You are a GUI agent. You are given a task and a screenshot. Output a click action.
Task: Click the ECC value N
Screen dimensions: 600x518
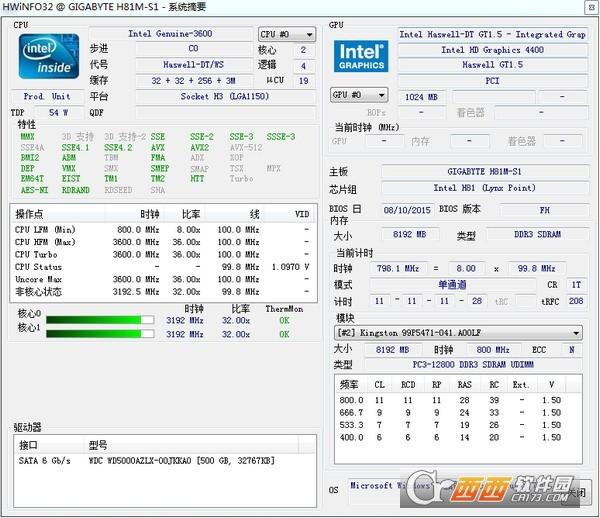pos(572,349)
